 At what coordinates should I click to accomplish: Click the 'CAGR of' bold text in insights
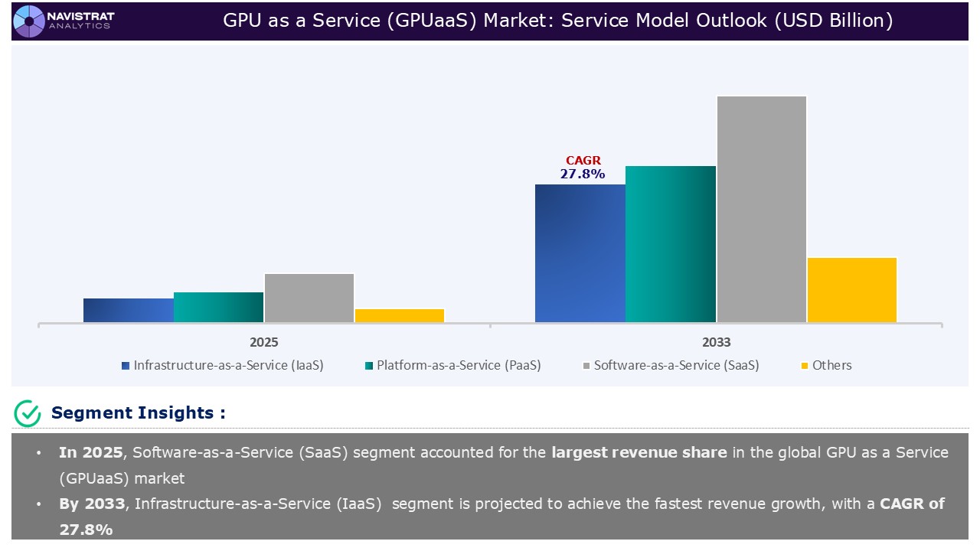pyautogui.click(x=913, y=504)
